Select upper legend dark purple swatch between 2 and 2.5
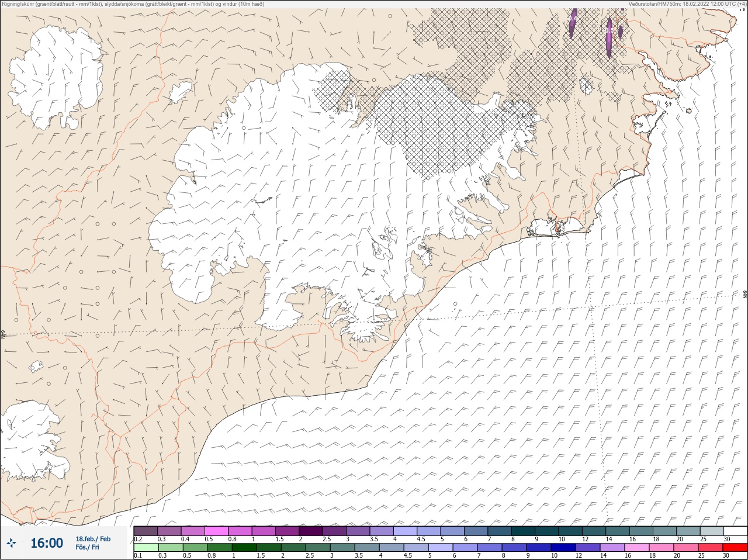This screenshot has height=560, width=748. 311,531
